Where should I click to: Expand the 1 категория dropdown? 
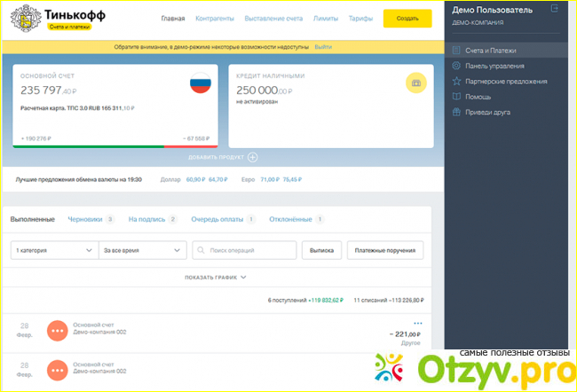click(x=54, y=251)
